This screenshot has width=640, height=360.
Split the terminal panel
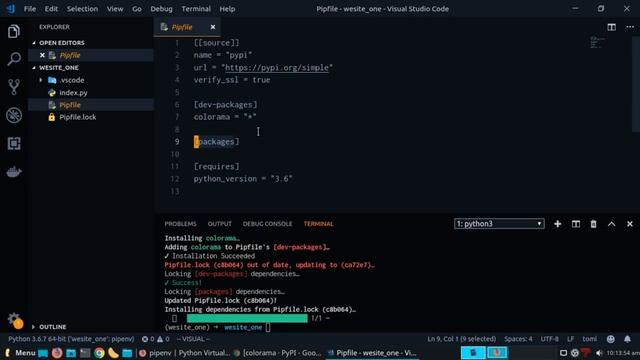coord(576,224)
